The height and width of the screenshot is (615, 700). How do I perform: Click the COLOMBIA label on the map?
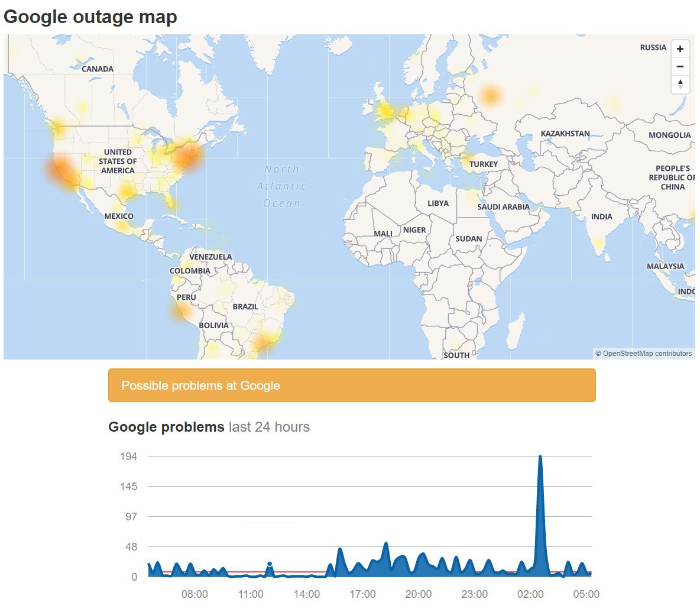(x=190, y=271)
